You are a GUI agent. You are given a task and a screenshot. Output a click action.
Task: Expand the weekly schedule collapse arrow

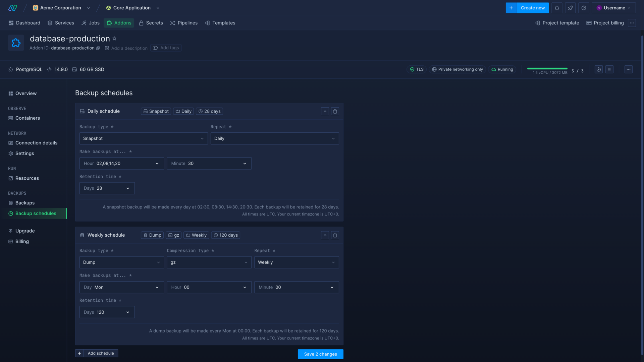[x=325, y=235]
